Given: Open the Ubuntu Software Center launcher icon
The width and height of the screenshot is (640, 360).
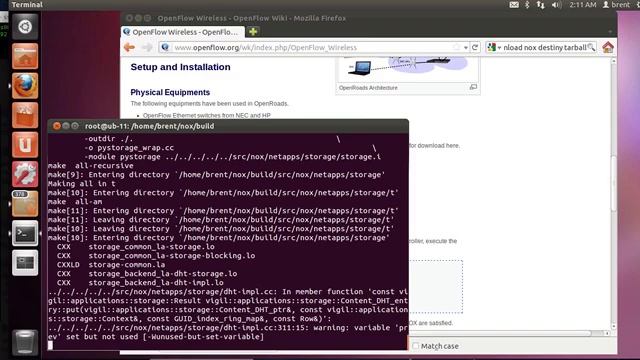Looking at the screenshot, I should click(x=25, y=115).
